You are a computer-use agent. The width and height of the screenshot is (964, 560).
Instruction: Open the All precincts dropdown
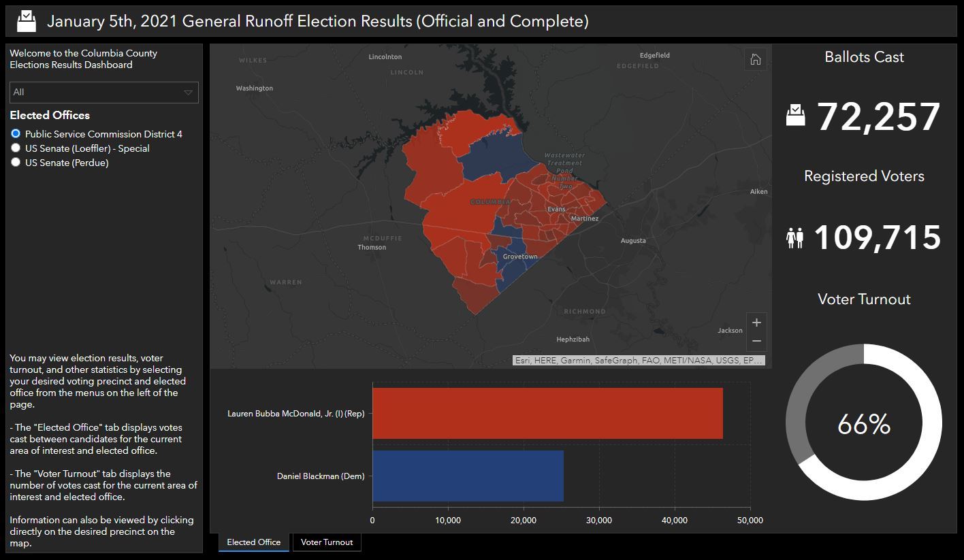103,93
